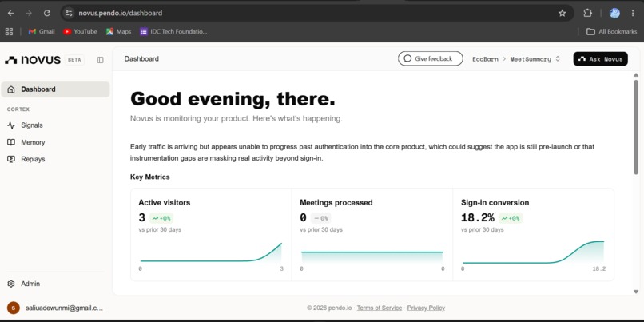Open the Maps bookmark
The width and height of the screenshot is (644, 322).
(119, 32)
